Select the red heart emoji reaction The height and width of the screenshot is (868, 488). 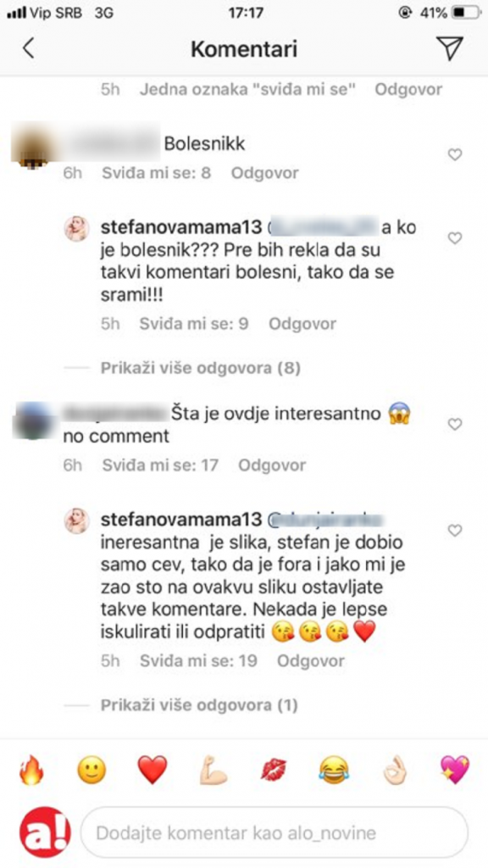coord(152,771)
